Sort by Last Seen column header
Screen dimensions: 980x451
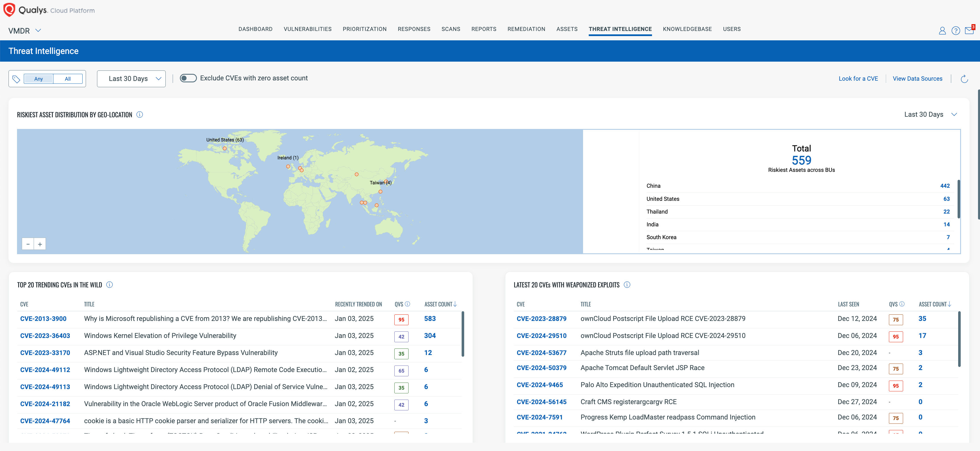pyautogui.click(x=848, y=304)
